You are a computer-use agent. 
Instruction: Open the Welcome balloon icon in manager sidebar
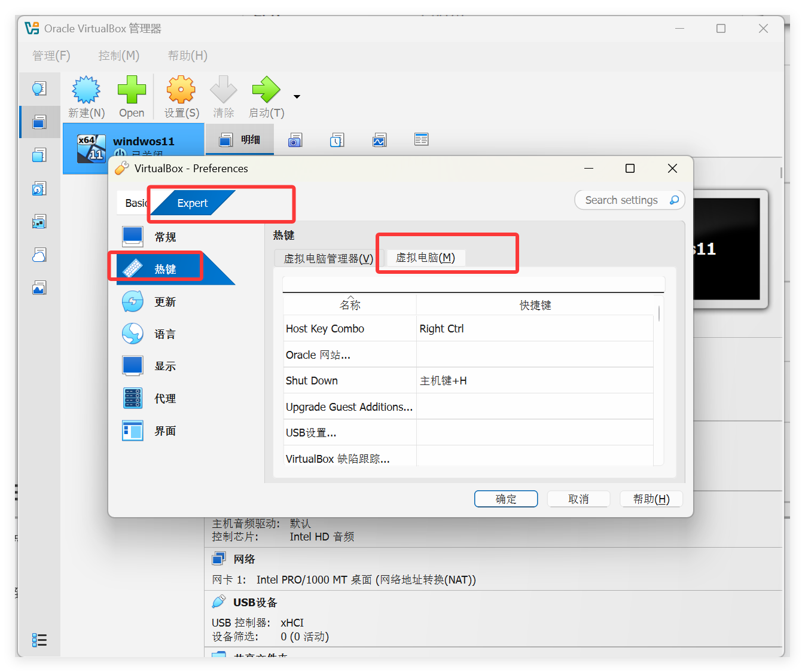[x=39, y=88]
